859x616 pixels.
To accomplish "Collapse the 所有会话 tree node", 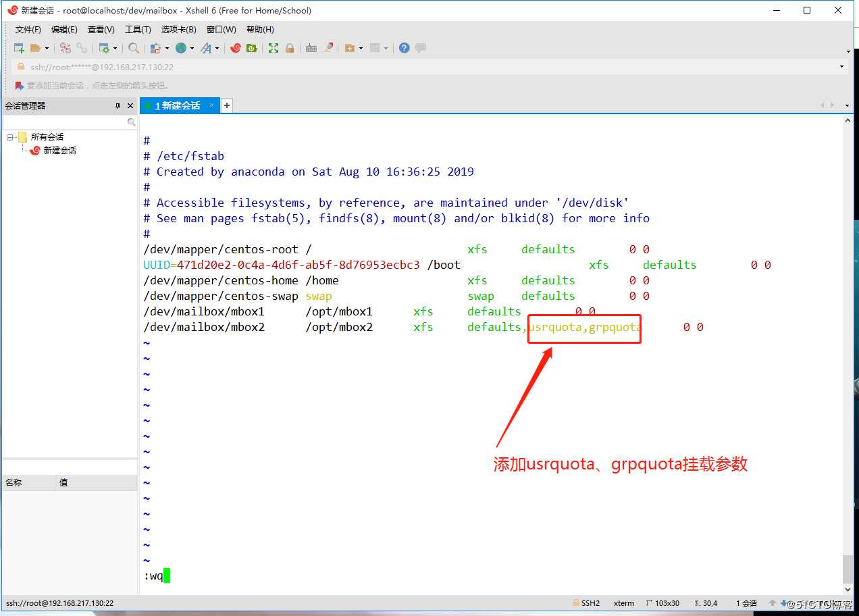I will tap(10, 137).
